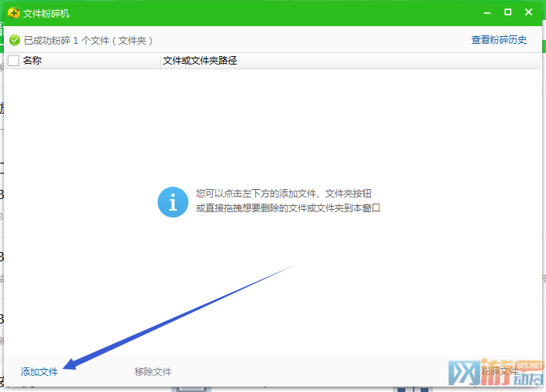Minimize the 文件粉碎机 window
Viewport: 546px width, 392px height.
487,12
